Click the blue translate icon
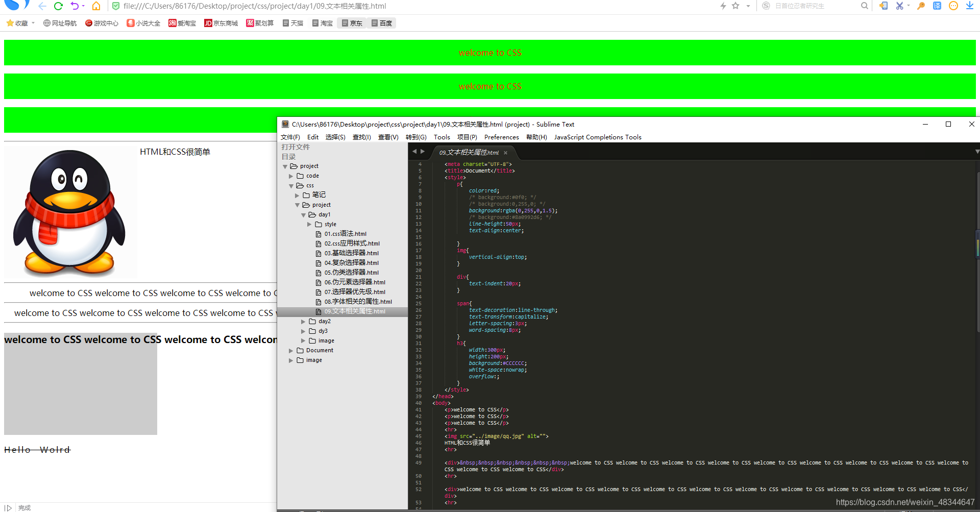The width and height of the screenshot is (980, 512). point(937,6)
